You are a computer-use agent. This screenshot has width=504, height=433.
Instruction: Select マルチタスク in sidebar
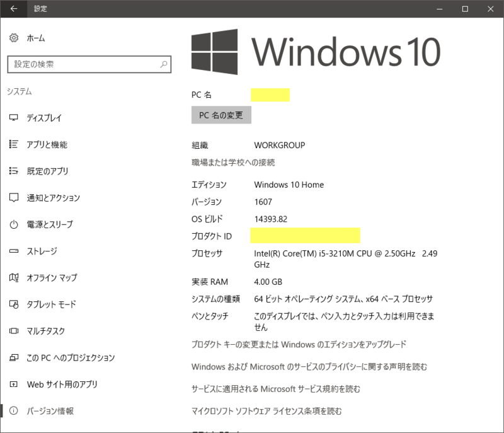pos(45,331)
